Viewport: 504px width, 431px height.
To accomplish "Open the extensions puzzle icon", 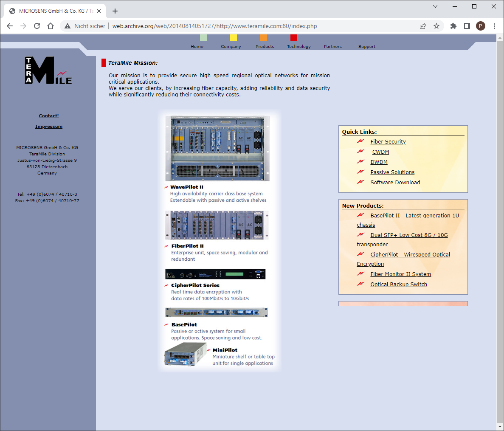I will (453, 26).
